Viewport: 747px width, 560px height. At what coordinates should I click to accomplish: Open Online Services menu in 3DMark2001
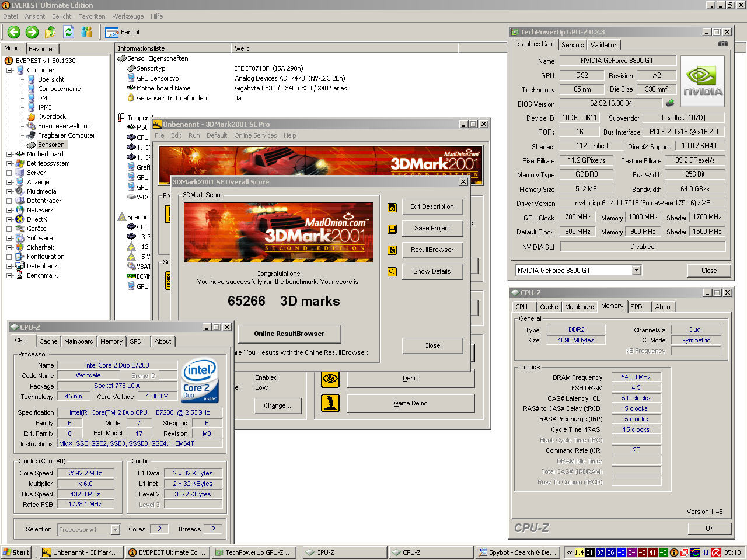tap(256, 135)
